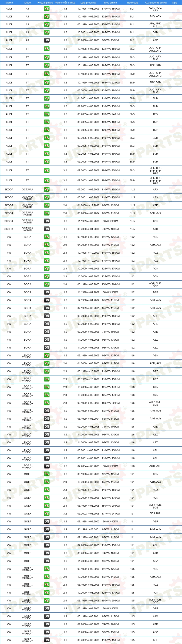The height and width of the screenshot is (644, 182).
Task: Select the 88kW / 120KM power cell
Action: tap(110, 205)
